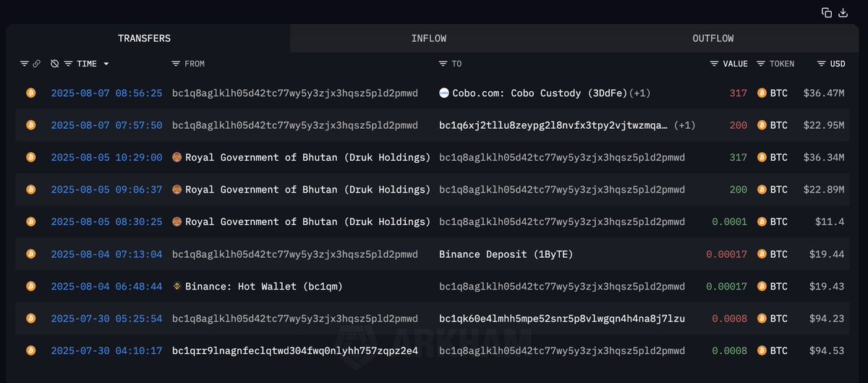Open timestamp 2025-08-04 07:13:04
The width and height of the screenshot is (868, 383).
(x=106, y=254)
